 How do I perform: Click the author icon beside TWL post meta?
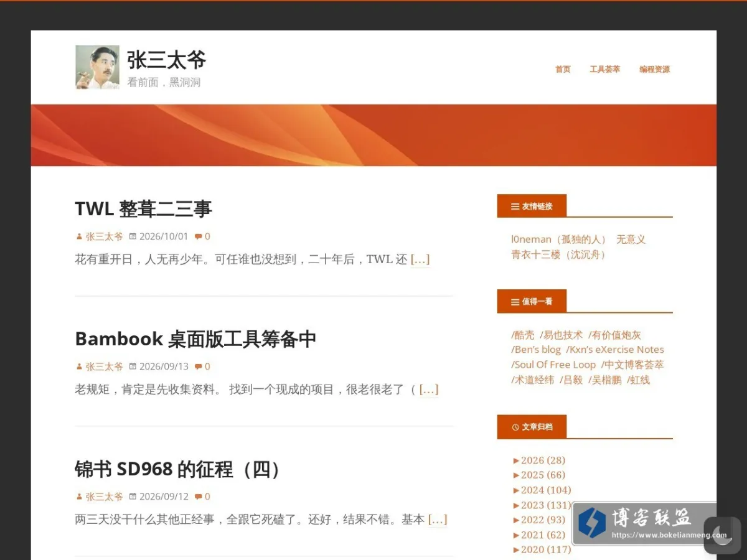click(x=79, y=236)
